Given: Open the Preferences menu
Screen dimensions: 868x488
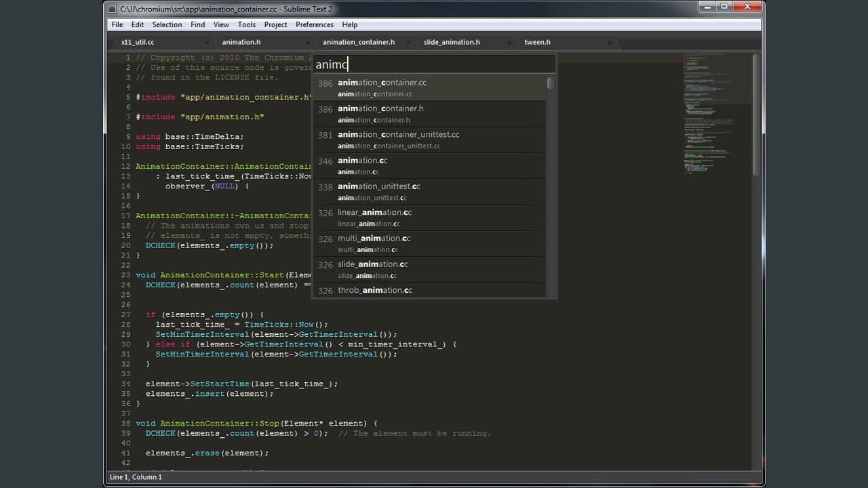Looking at the screenshot, I should [x=314, y=24].
